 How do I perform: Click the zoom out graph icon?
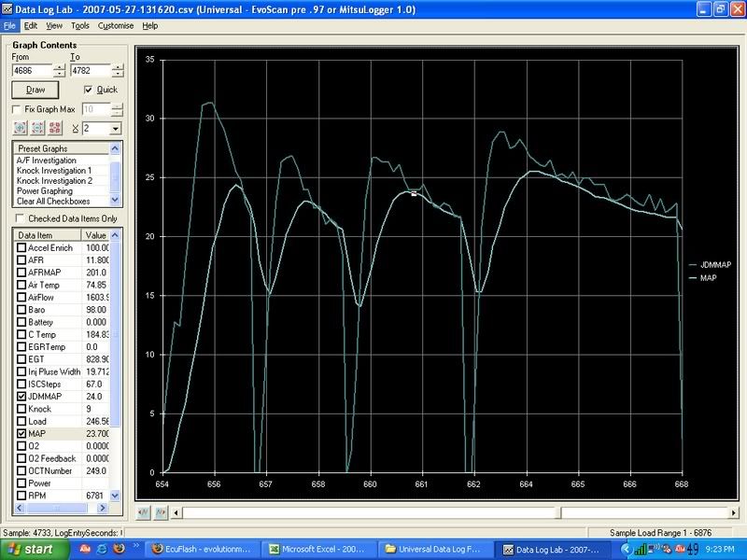[x=38, y=128]
